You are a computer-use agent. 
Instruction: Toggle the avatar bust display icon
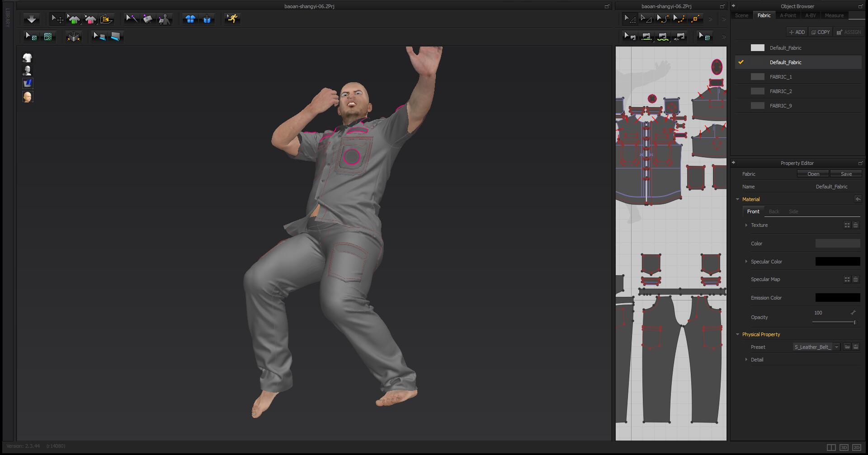[x=28, y=70]
